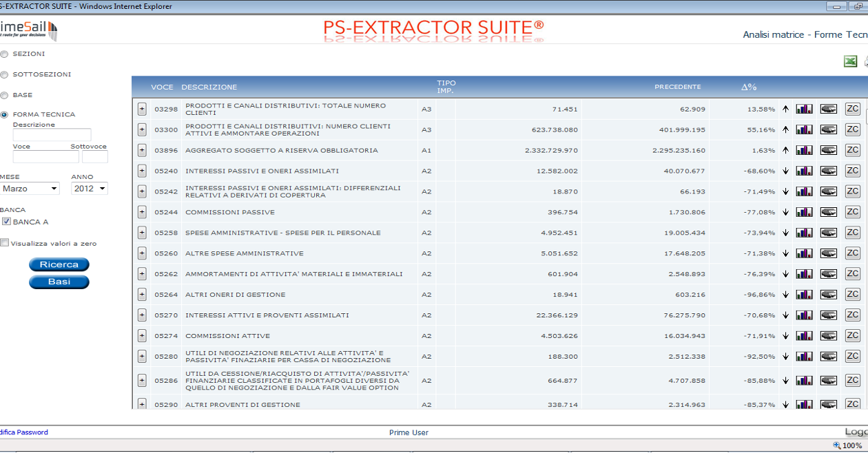Export table to Excel icon
This screenshot has width=868, height=453.
[x=851, y=61]
